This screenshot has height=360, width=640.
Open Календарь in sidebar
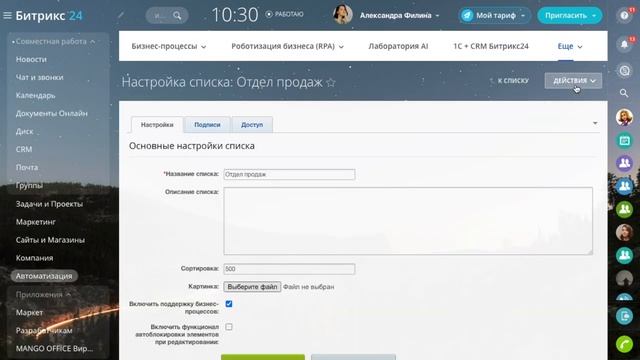click(x=35, y=95)
